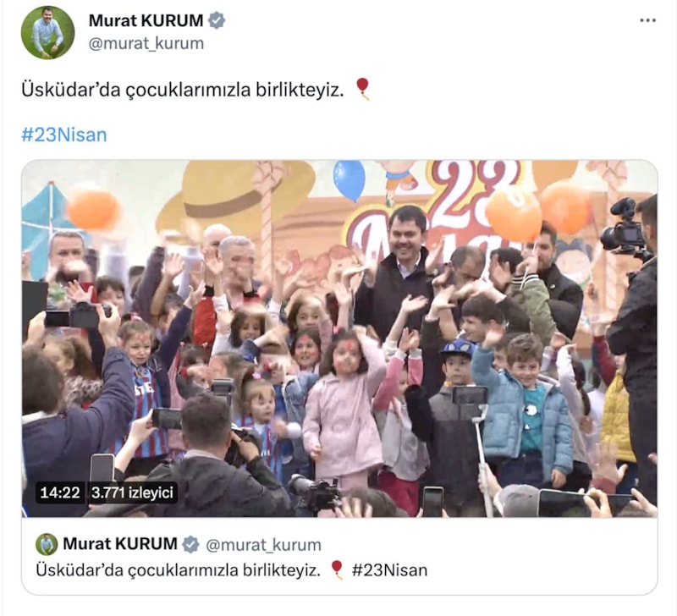Click the 14:22 duration badge on video
677x616 pixels.
coord(59,492)
